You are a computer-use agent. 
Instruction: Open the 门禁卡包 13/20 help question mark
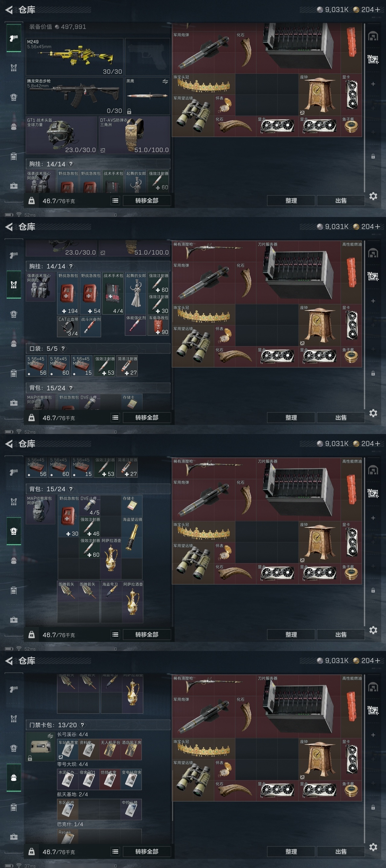pos(83,725)
